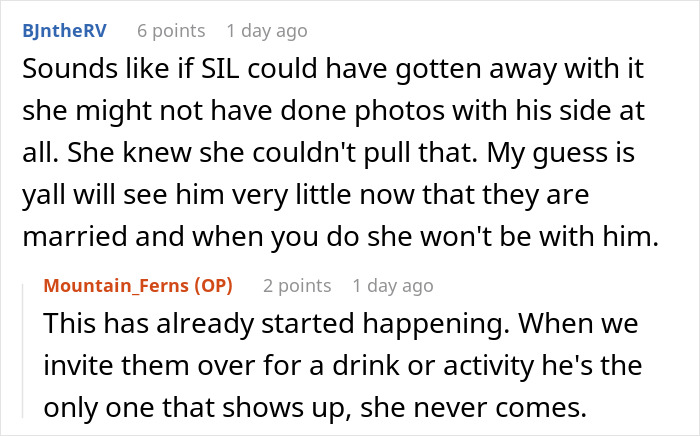Click the "2 points" score on reply
Screen dimensions: 700x436
tap(297, 286)
